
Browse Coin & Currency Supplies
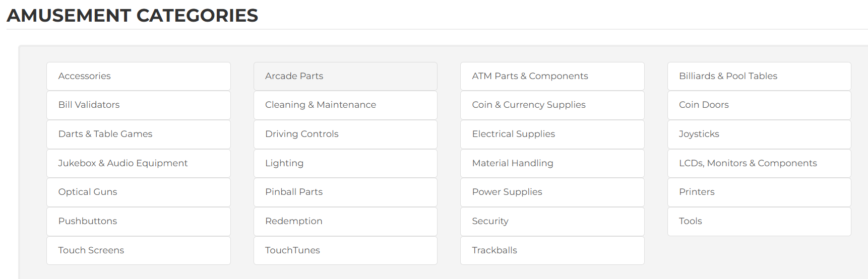tap(552, 105)
